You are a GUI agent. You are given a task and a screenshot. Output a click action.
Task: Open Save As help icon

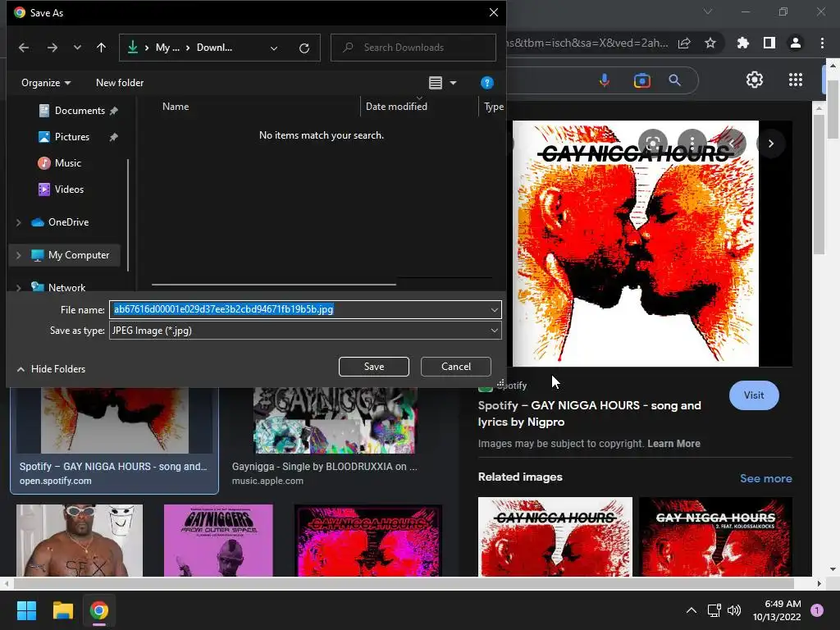487,83
